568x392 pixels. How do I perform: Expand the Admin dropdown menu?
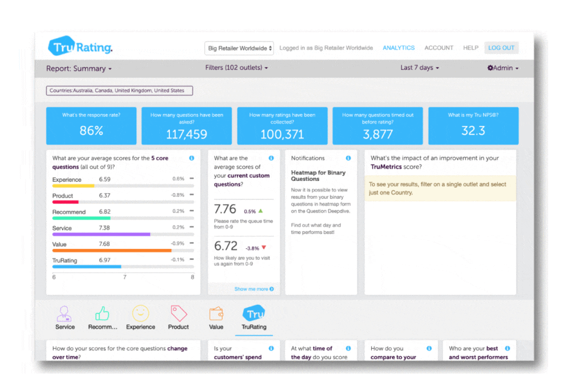[503, 68]
